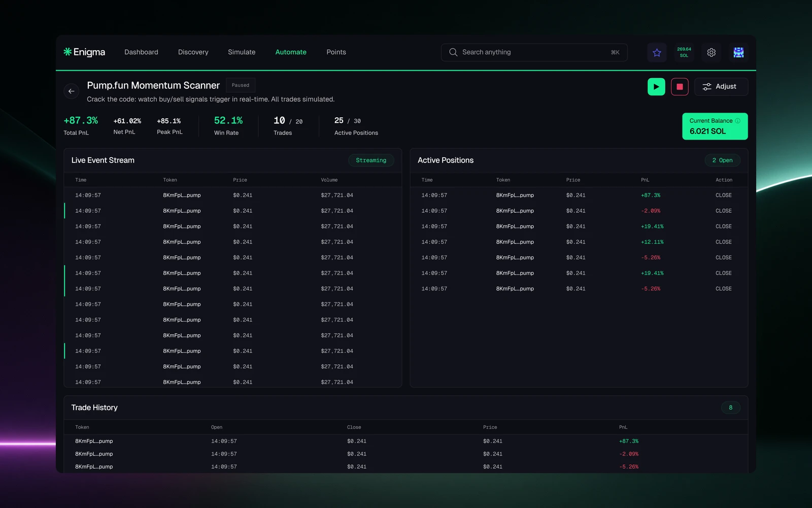Click the 2 Open positions badge

722,161
